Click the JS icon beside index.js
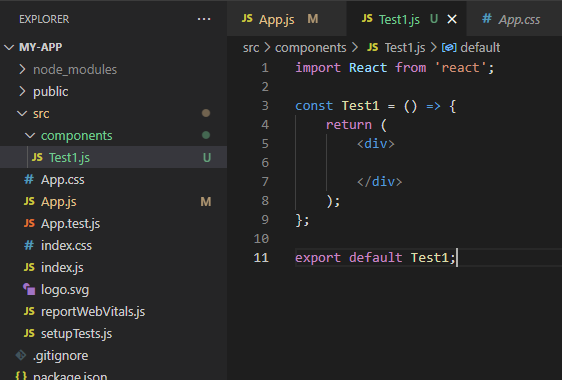This screenshot has width=562, height=380. click(29, 267)
